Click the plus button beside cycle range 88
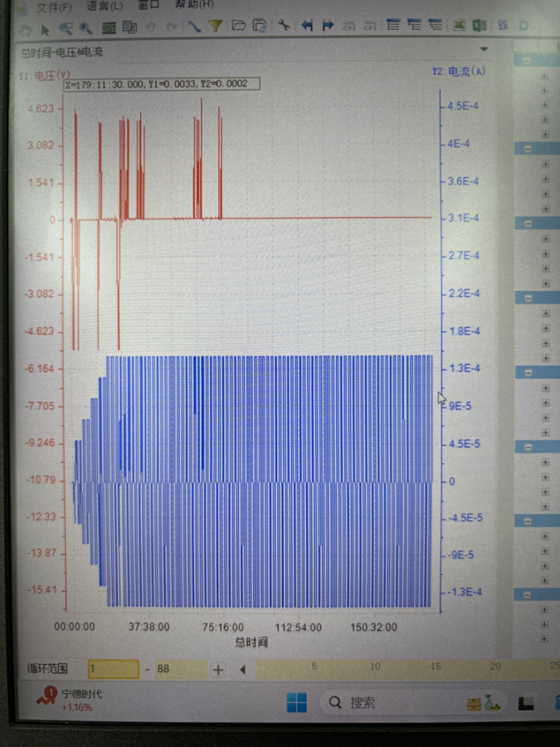The image size is (560, 747). point(218,669)
